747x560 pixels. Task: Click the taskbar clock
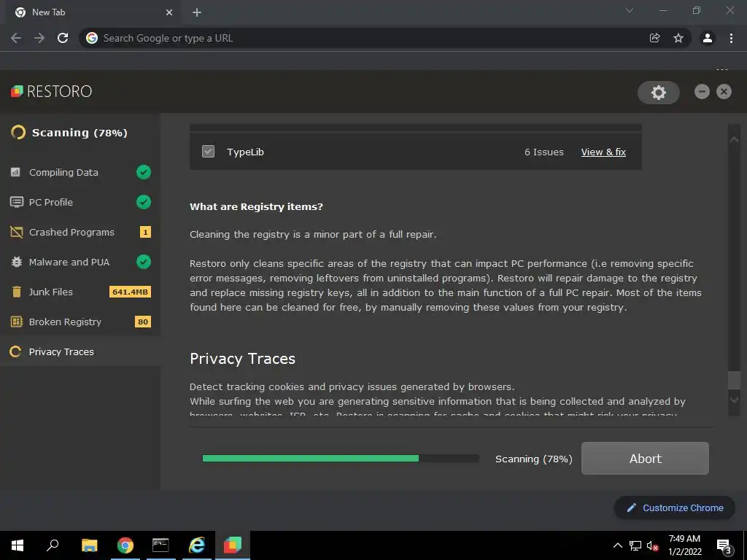684,545
